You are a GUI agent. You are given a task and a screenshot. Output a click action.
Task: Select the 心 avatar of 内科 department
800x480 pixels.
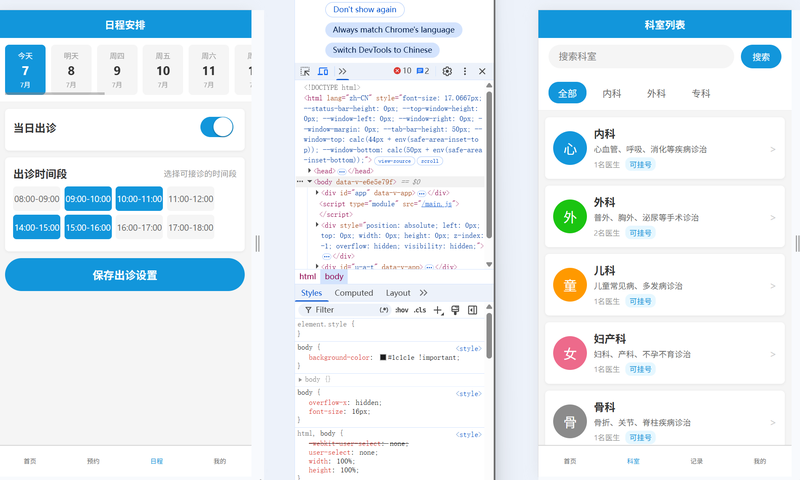570,148
